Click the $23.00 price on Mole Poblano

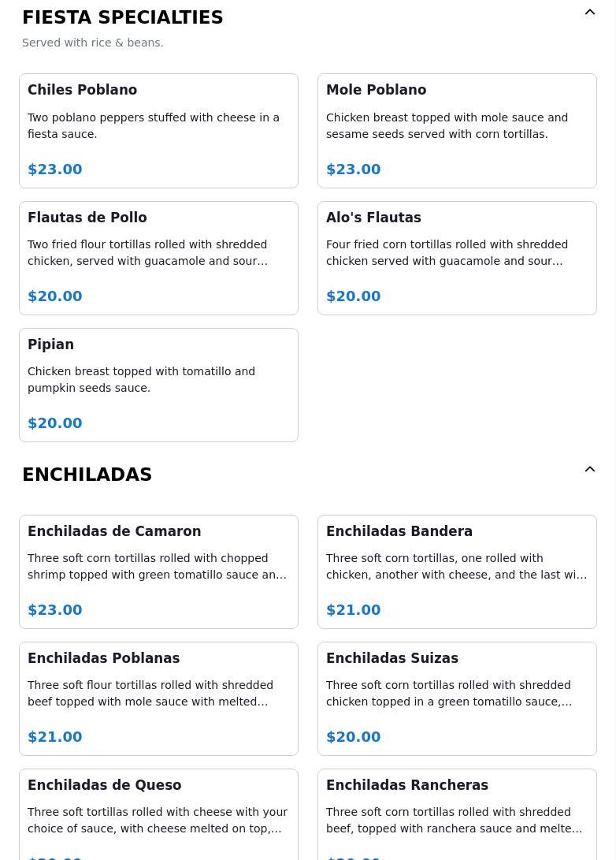(354, 169)
